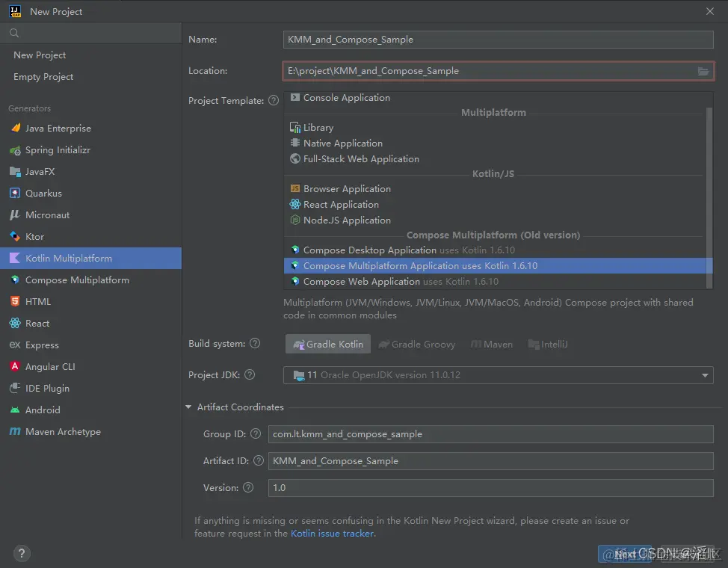
Task: Select the Angular CLI generator icon
Action: 15,366
